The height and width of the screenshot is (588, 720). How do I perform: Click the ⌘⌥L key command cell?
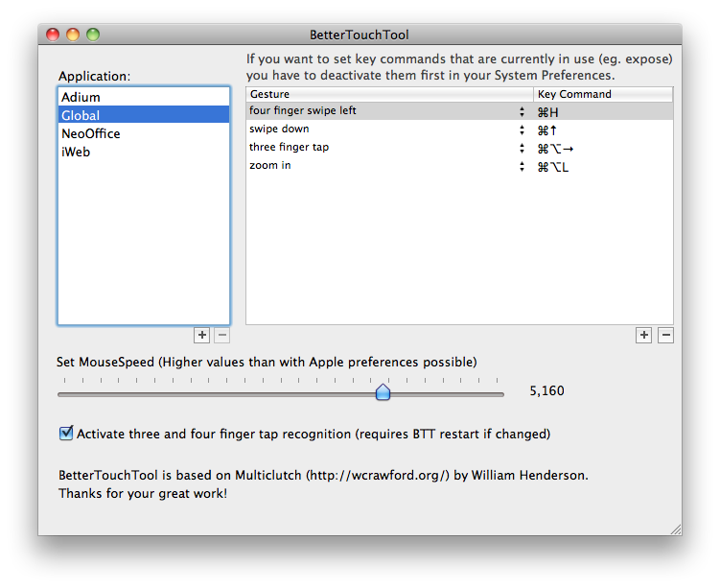[603, 167]
